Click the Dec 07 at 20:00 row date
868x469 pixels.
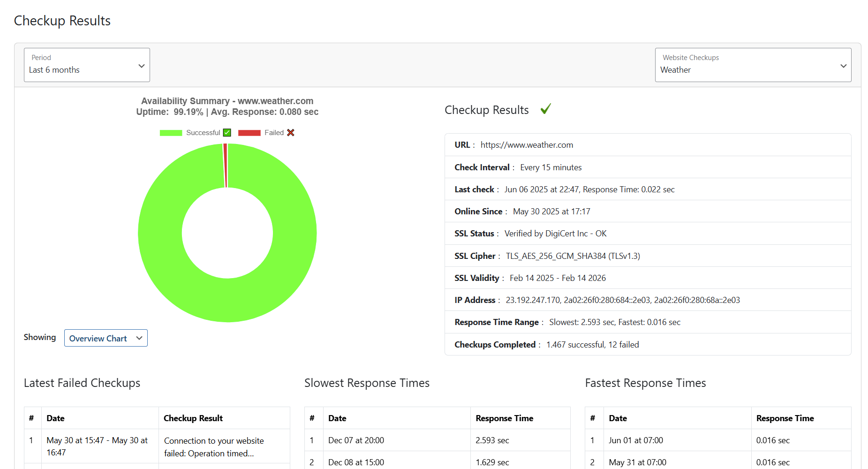tap(356, 440)
